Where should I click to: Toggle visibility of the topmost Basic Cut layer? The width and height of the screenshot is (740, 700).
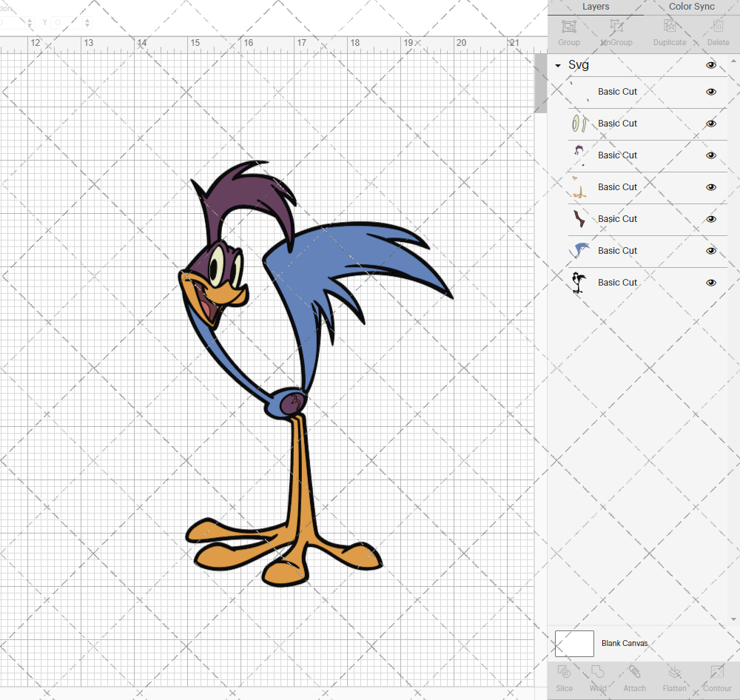[x=710, y=92]
